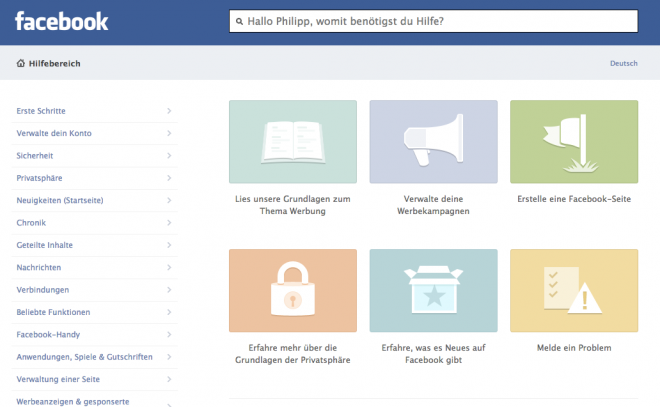Focus the help search input field
The width and height of the screenshot is (660, 407).
point(434,21)
